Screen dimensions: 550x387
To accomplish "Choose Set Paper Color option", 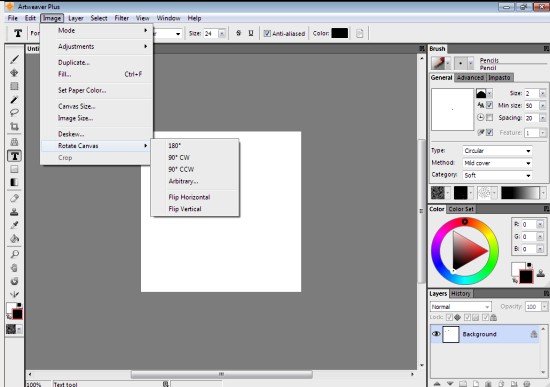I will coord(96,90).
